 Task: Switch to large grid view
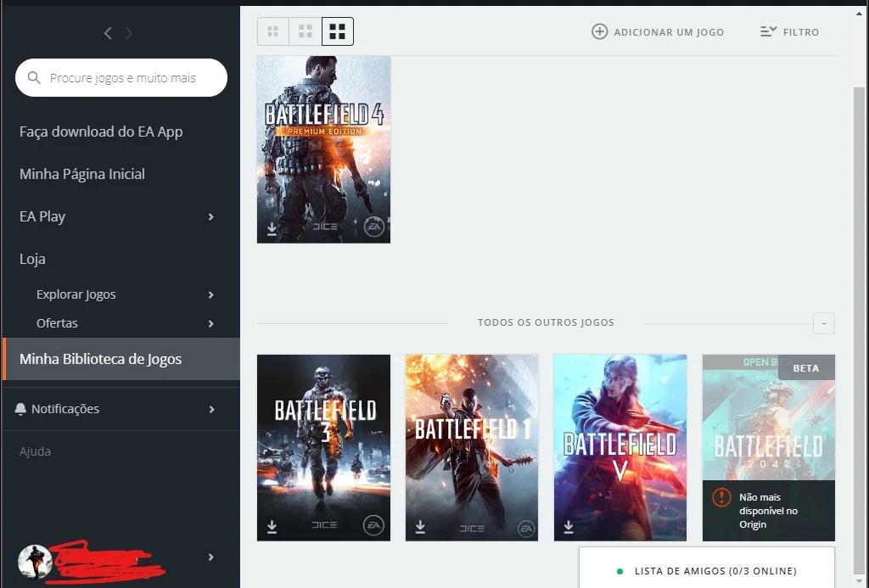point(338,31)
